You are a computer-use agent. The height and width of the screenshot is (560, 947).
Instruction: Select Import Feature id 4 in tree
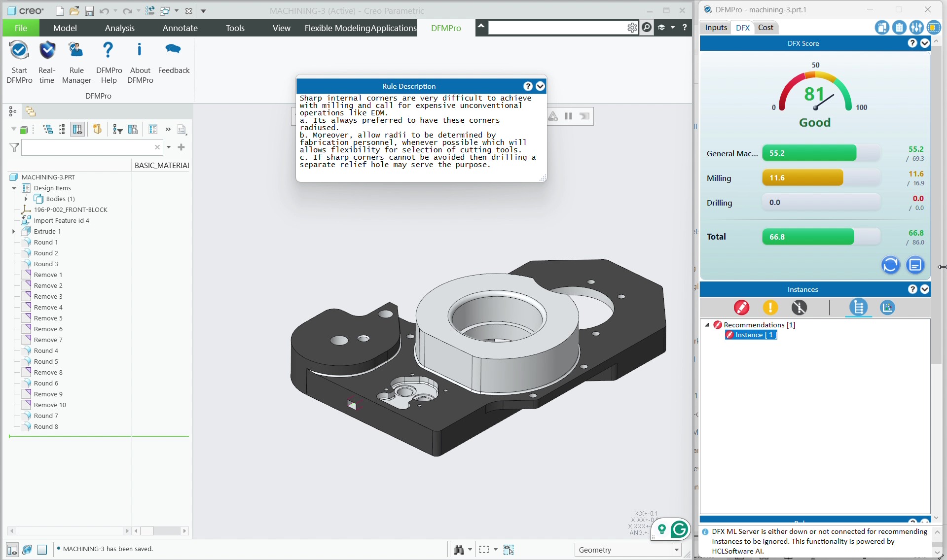point(61,221)
